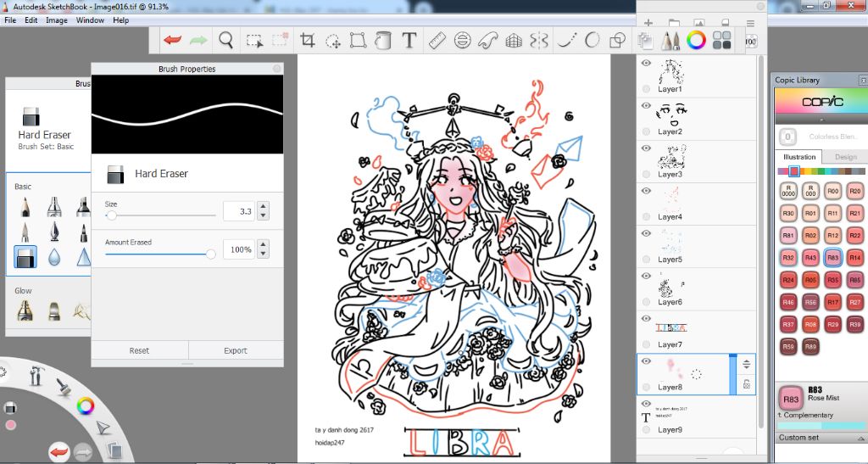Screen dimensions: 868x464
Task: Open color wheel in the lagoon corner menu
Action: click(x=86, y=405)
